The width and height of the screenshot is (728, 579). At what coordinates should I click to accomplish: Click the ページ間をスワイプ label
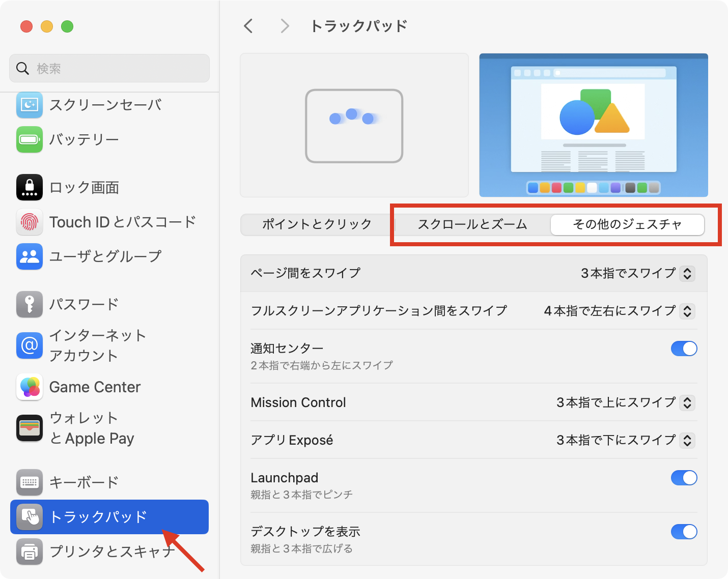(x=305, y=273)
